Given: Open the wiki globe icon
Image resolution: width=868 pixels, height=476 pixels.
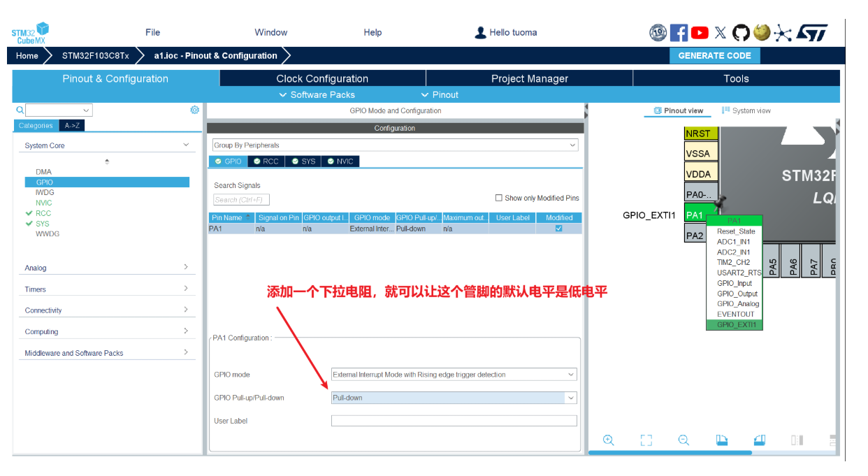Looking at the screenshot, I should pos(762,32).
